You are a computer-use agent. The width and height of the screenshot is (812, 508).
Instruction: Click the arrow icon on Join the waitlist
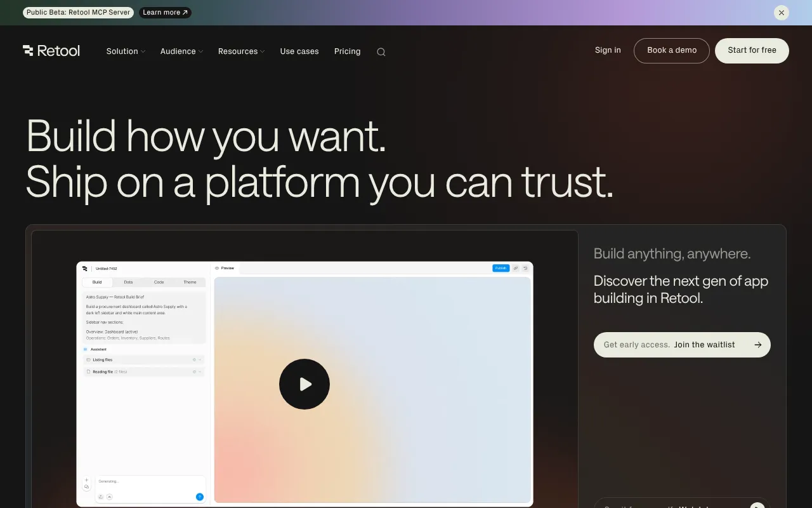758,345
